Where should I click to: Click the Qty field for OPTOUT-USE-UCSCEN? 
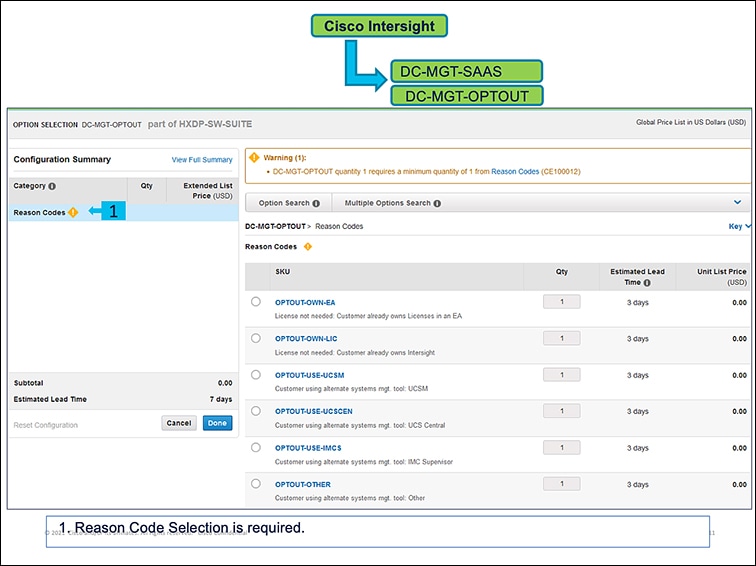(x=562, y=411)
